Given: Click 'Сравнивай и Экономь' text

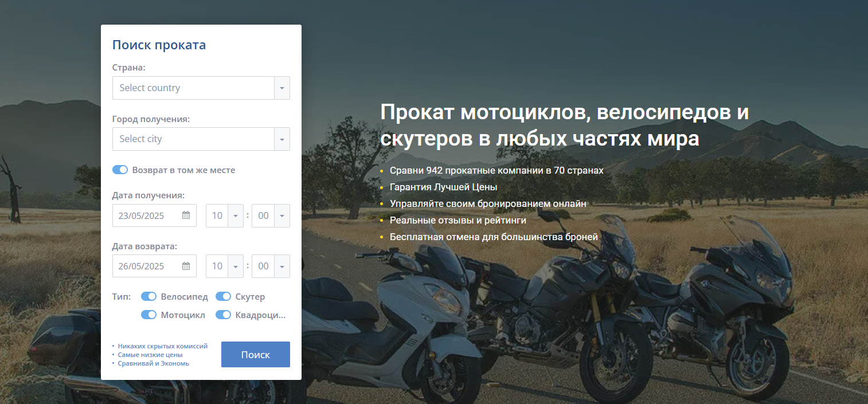Looking at the screenshot, I should 154,363.
